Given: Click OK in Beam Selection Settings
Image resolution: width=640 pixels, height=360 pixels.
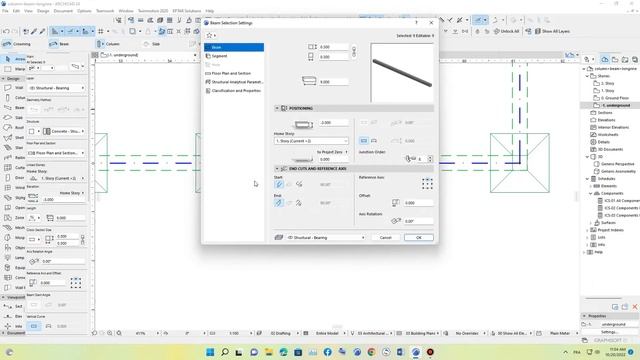Looking at the screenshot, I should point(419,238).
